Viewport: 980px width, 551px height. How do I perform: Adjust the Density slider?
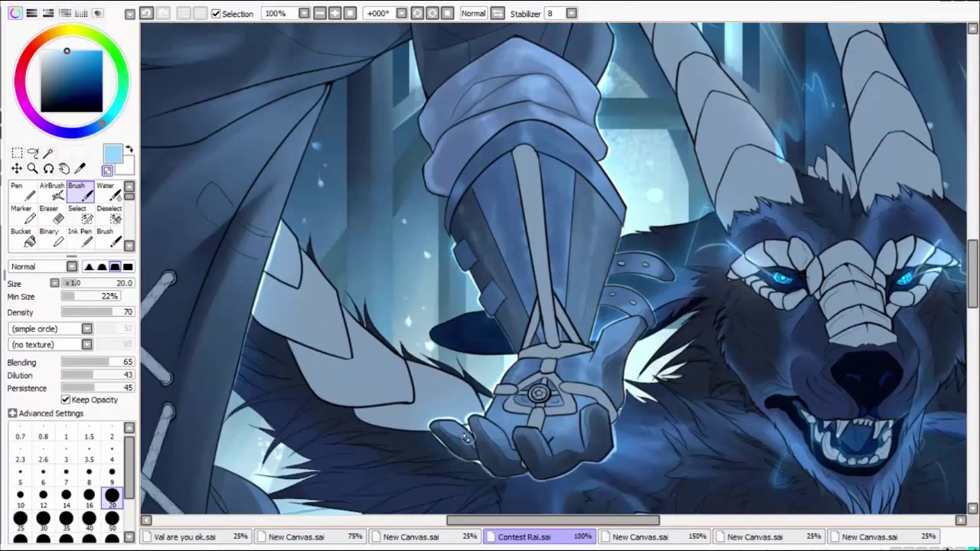[97, 312]
